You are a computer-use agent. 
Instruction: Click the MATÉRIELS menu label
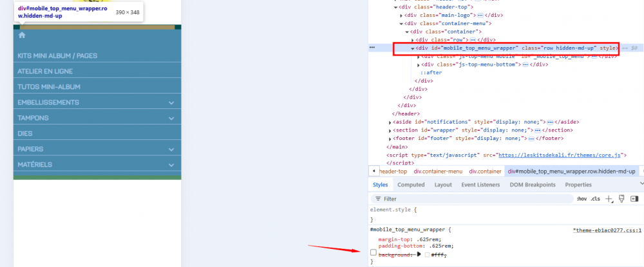35,164
